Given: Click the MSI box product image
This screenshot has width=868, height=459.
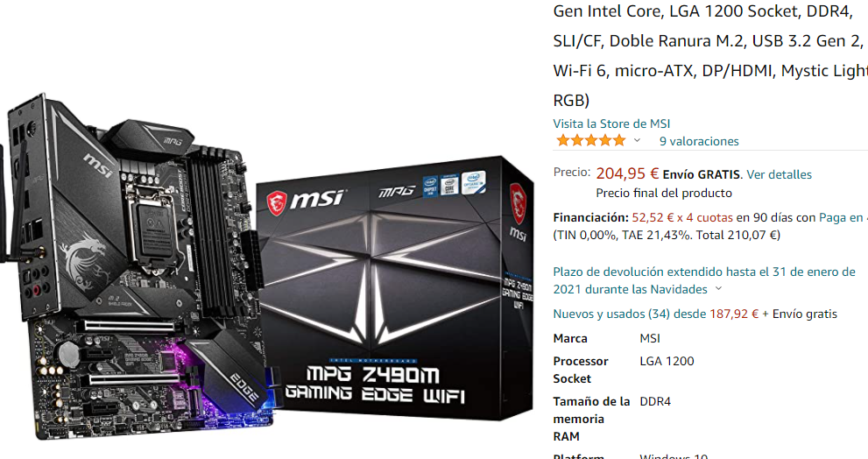Looking at the screenshot, I should pos(394,289).
